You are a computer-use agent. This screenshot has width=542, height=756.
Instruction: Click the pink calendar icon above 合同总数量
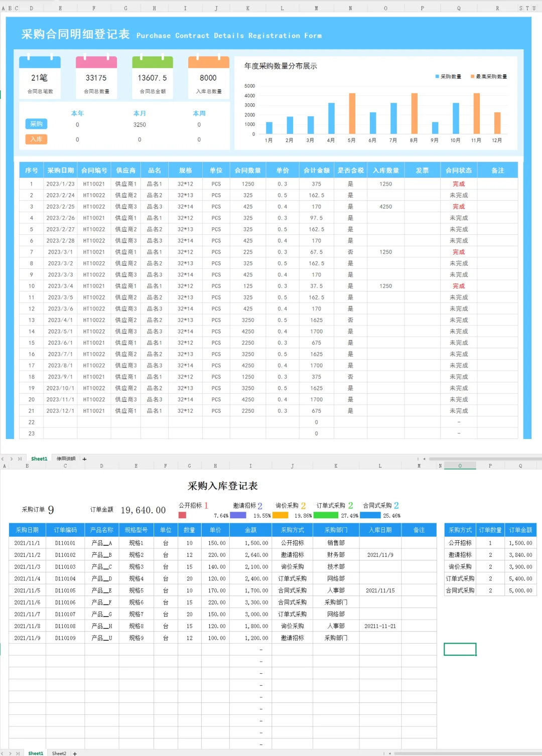click(96, 61)
